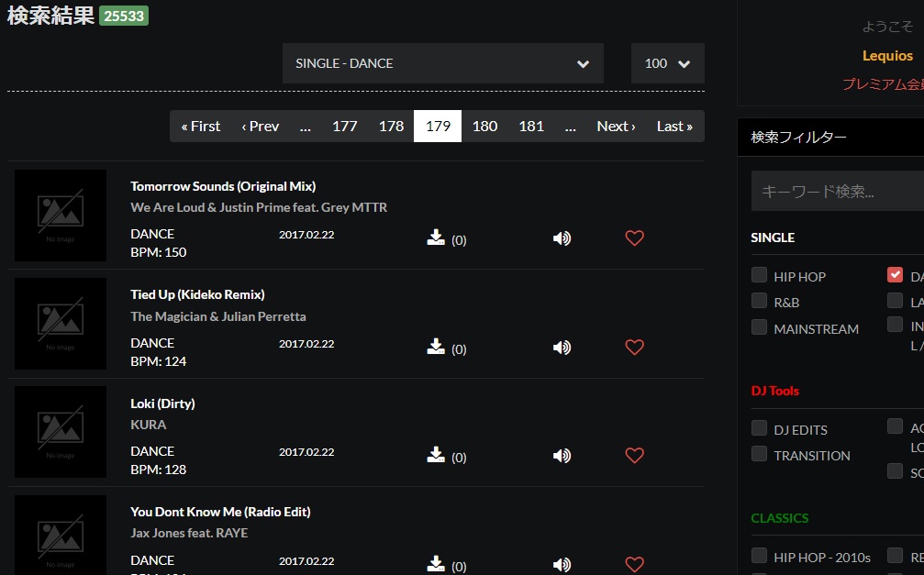Go to results page 180

(x=484, y=126)
